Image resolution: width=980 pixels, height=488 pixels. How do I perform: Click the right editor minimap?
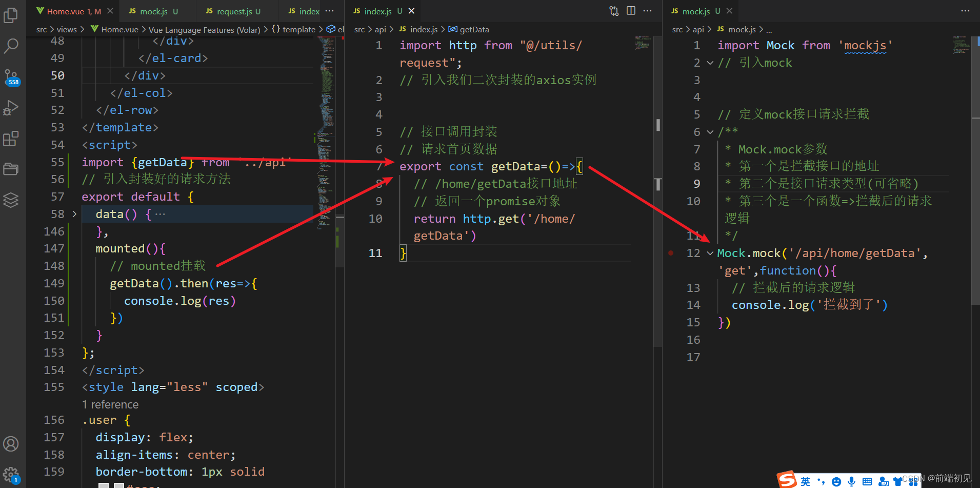962,45
